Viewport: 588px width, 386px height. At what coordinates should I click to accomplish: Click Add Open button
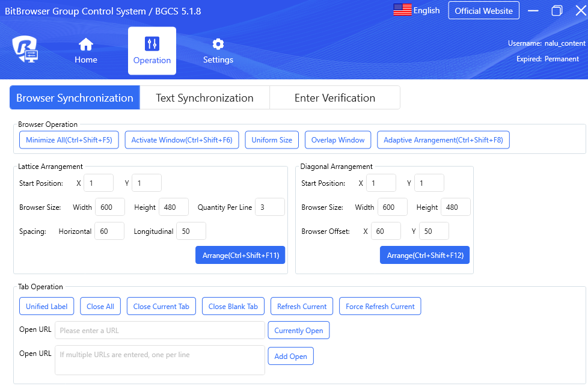(290, 356)
